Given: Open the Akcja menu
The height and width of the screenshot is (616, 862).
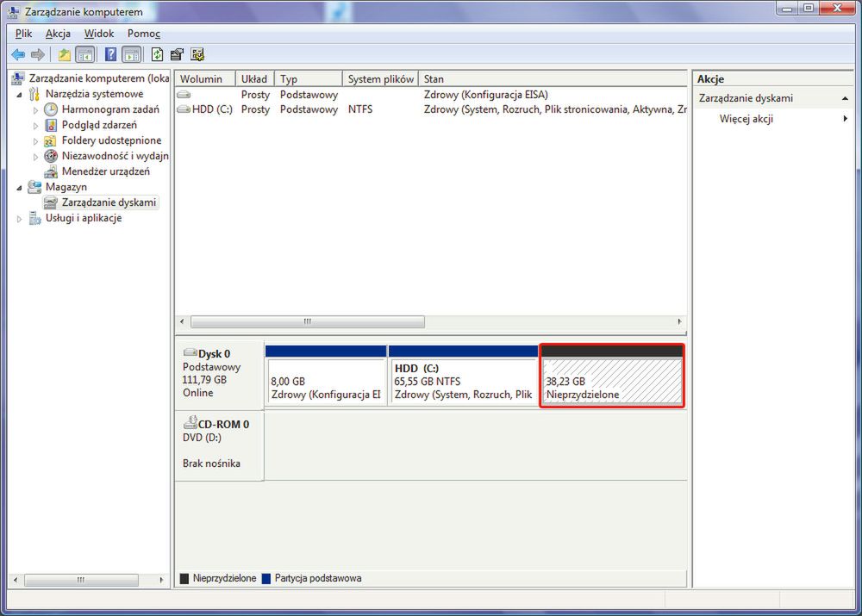Looking at the screenshot, I should [58, 34].
